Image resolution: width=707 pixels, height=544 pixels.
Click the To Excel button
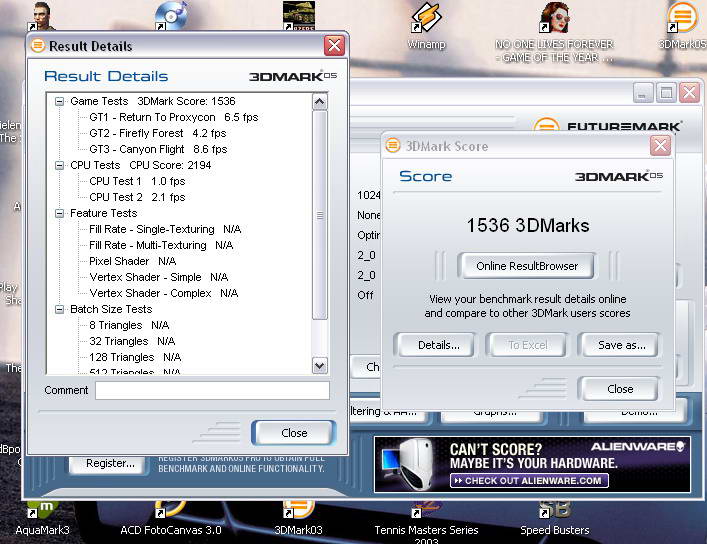(x=528, y=345)
